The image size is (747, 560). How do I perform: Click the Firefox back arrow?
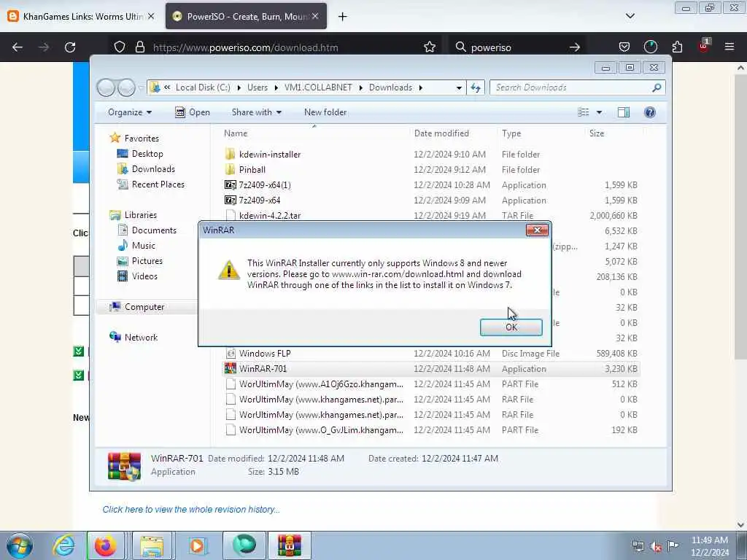[x=18, y=47]
